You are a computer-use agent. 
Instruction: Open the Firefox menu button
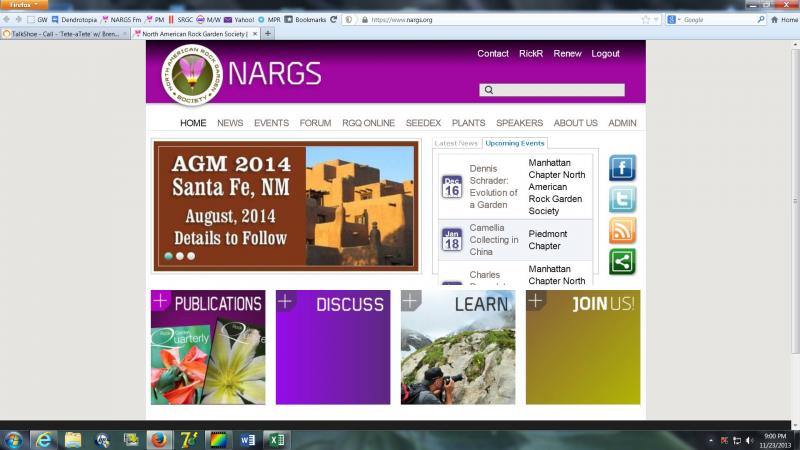point(22,5)
